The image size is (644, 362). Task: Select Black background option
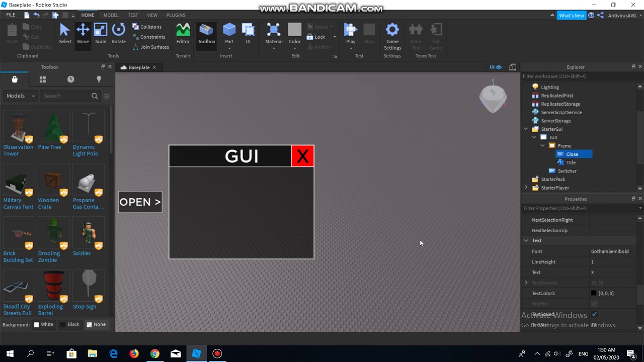point(70,324)
